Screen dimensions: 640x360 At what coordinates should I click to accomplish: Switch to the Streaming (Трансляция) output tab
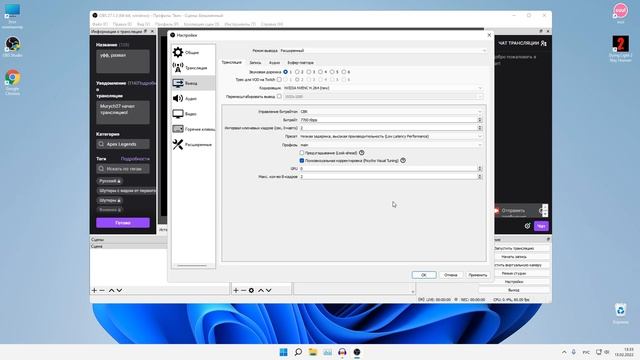[232, 62]
